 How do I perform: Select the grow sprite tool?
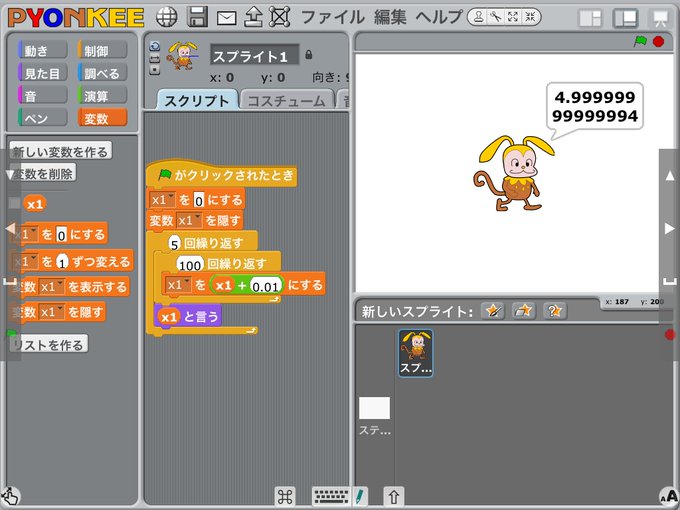[513, 17]
